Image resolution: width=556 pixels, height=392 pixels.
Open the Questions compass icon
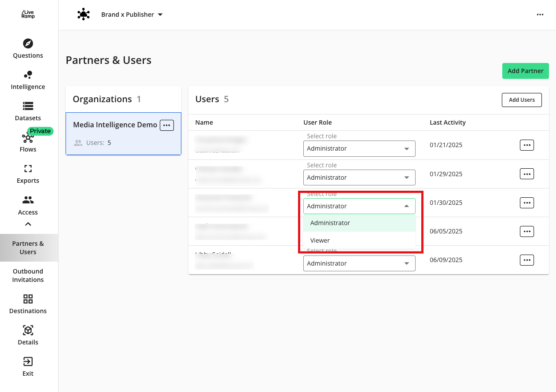(x=28, y=44)
